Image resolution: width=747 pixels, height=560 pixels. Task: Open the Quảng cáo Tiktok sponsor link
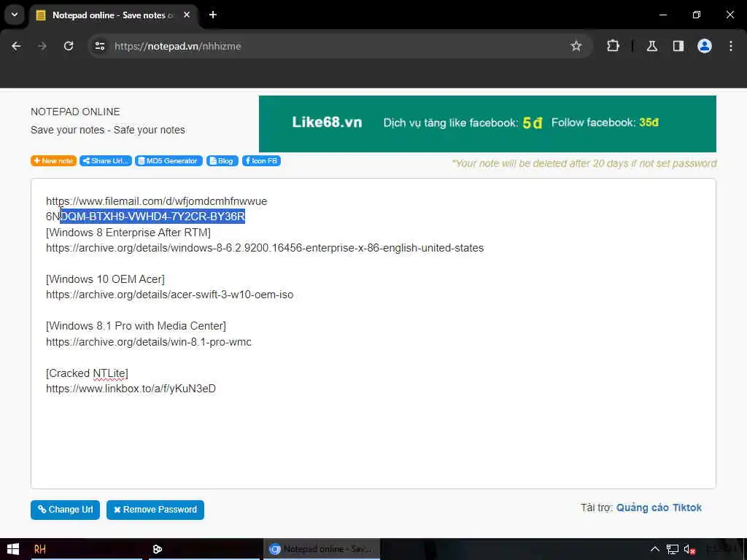click(659, 507)
